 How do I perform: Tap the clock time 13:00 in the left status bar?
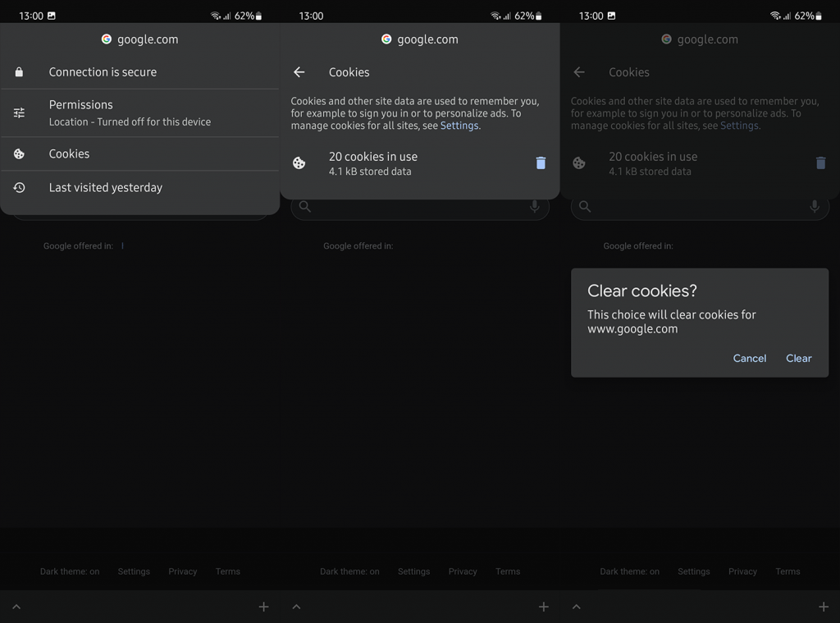click(31, 16)
